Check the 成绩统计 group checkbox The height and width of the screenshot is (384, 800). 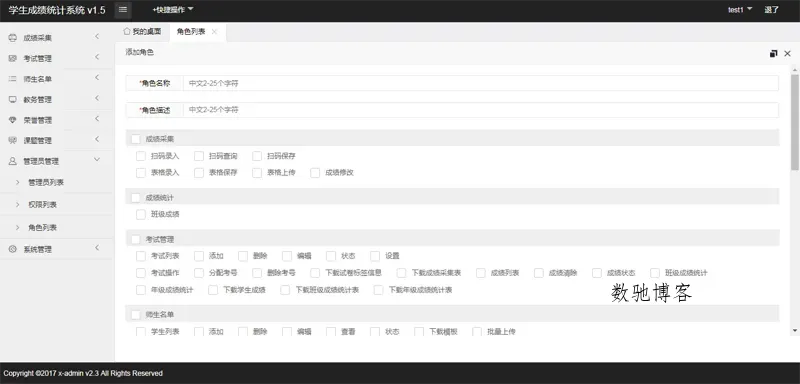(x=136, y=197)
